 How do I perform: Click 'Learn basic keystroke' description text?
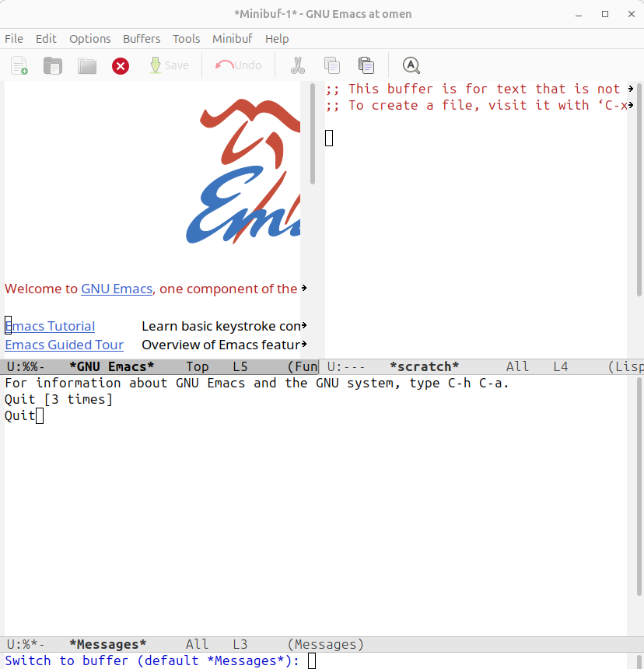coord(221,326)
